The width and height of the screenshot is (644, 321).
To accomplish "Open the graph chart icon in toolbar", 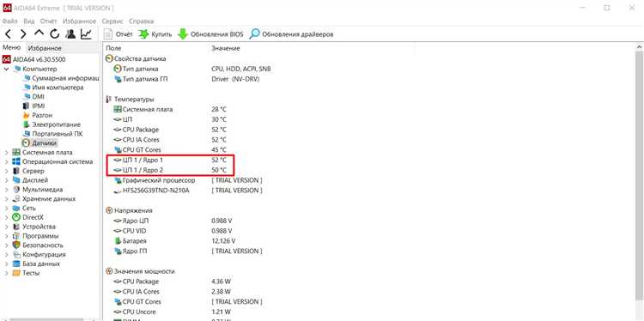I will click(86, 34).
